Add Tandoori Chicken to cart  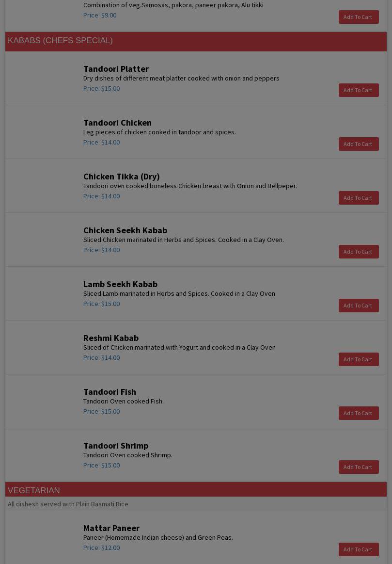click(x=358, y=144)
